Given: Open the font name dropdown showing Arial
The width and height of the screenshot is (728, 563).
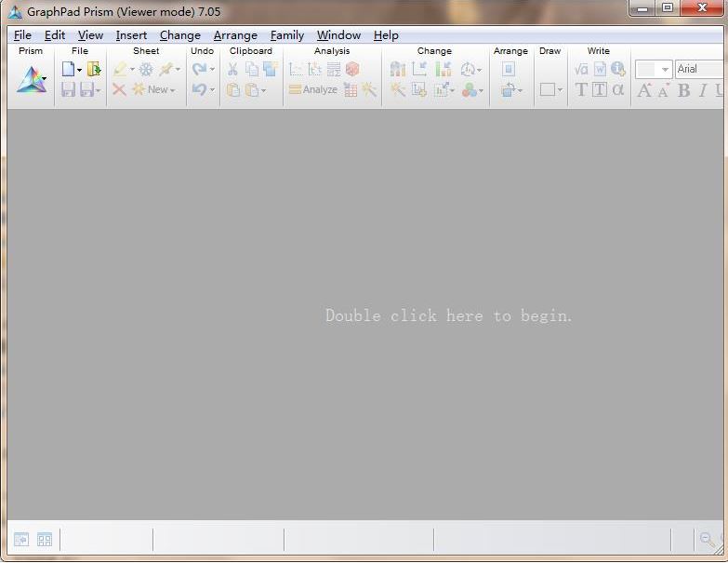Looking at the screenshot, I should [699, 69].
